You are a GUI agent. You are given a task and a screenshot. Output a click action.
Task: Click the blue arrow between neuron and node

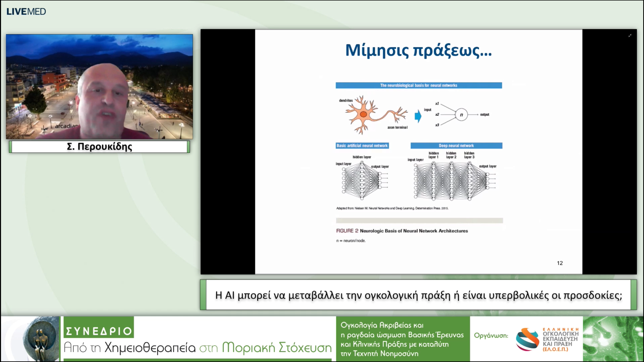(x=418, y=116)
